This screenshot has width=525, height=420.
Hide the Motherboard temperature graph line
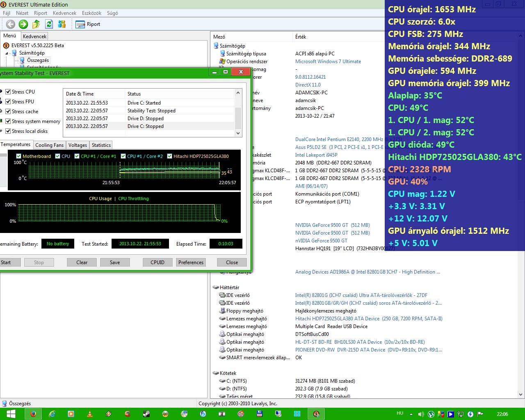(x=18, y=156)
